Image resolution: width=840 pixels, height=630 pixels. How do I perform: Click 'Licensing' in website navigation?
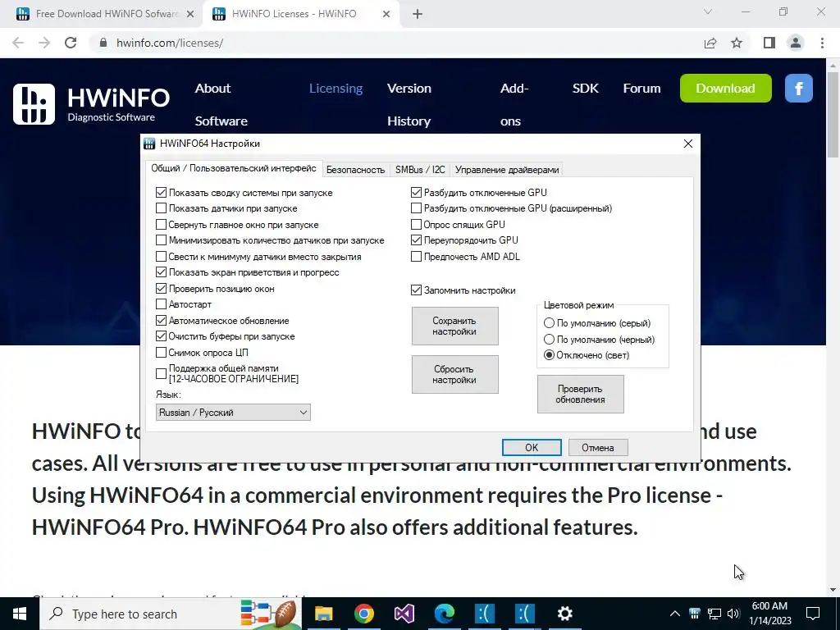click(x=336, y=89)
